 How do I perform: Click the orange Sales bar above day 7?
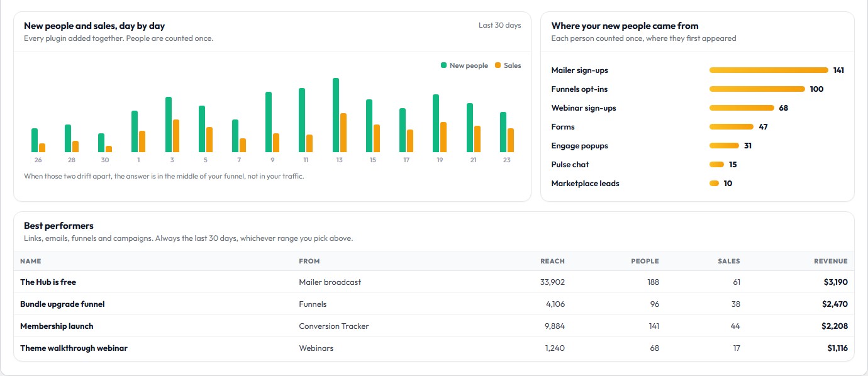pos(243,145)
